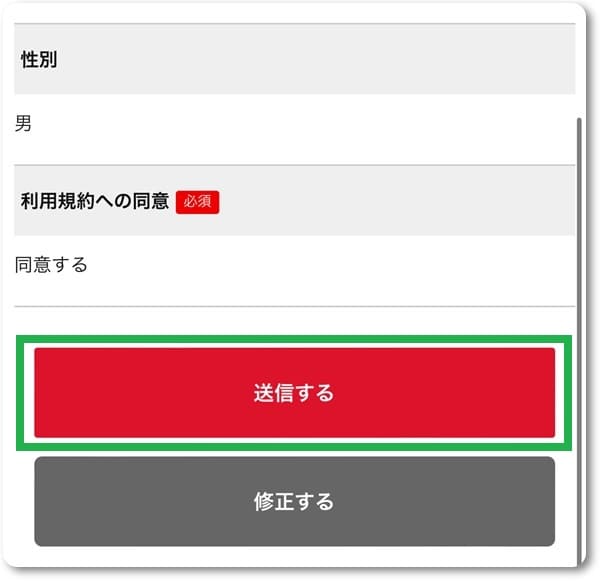The image size is (600, 581).
Task: Click the red 送信する submit button
Action: click(294, 393)
